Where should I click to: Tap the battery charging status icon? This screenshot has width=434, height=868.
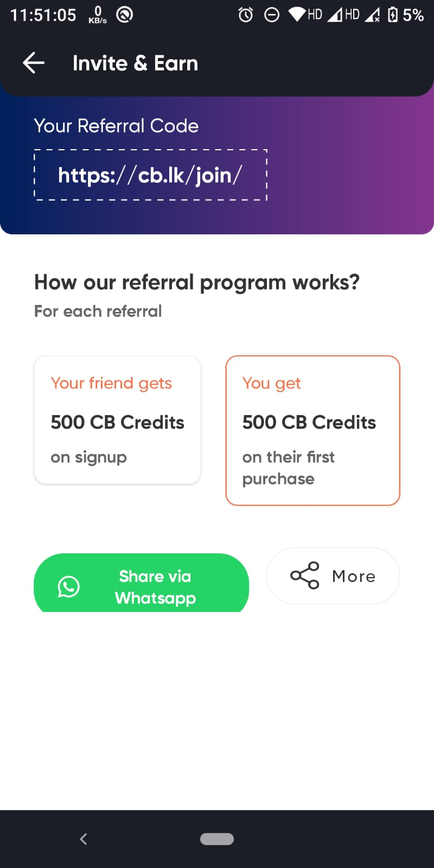[x=393, y=15]
